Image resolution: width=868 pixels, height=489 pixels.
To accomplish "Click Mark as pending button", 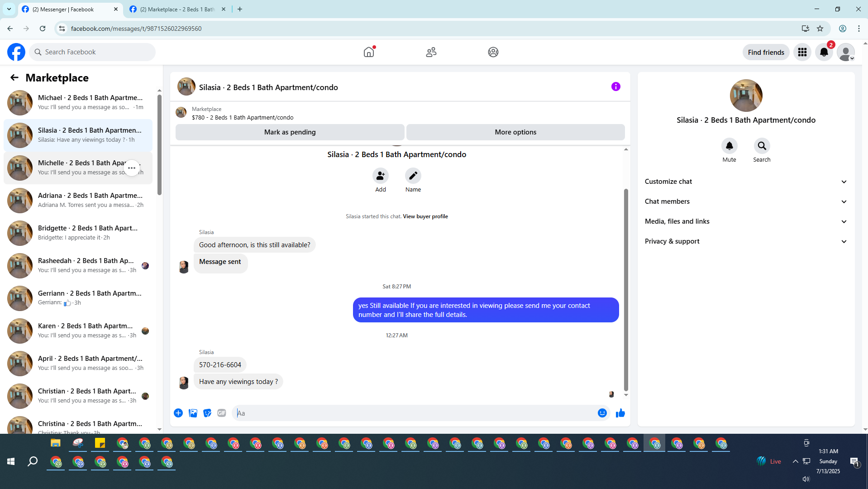I will coord(290,132).
